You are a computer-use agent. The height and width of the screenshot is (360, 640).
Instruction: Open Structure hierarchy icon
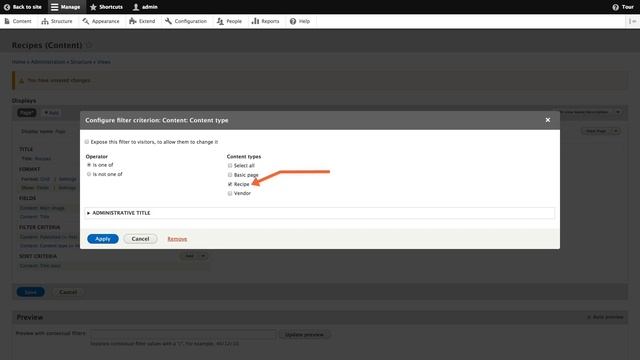tap(45, 21)
